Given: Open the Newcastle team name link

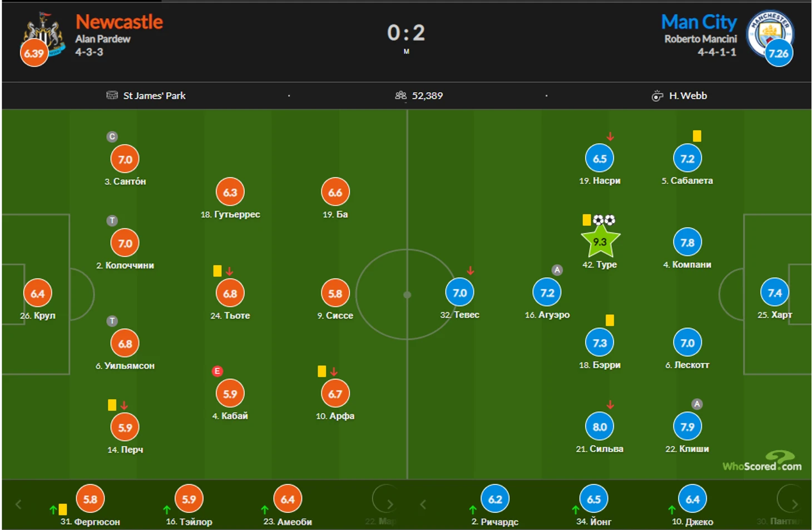Looking at the screenshot, I should point(119,21).
